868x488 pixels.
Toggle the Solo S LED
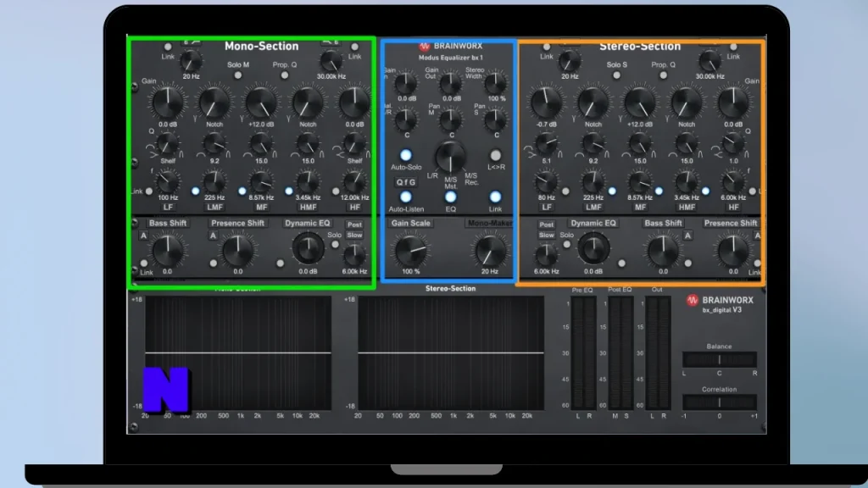coord(617,75)
